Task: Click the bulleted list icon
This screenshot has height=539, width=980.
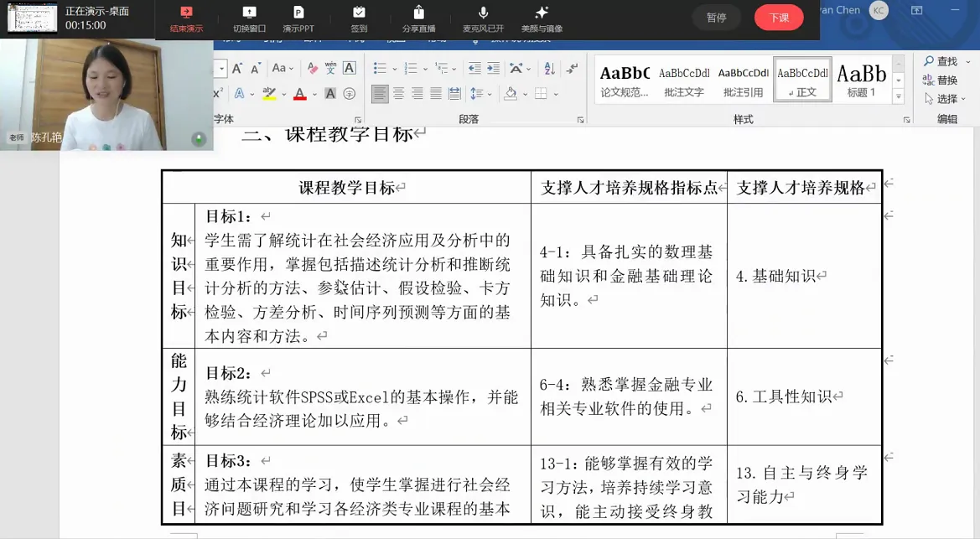Action: tap(380, 69)
